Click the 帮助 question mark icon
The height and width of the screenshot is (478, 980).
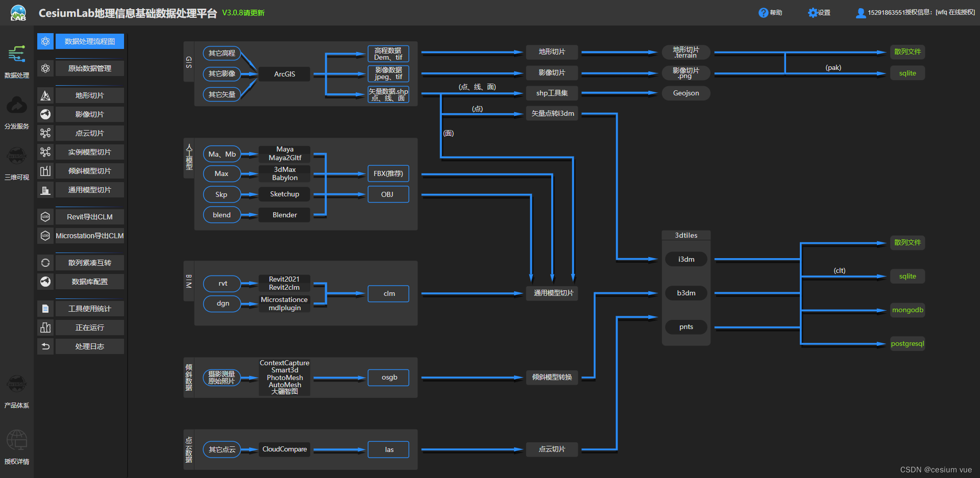coord(763,13)
